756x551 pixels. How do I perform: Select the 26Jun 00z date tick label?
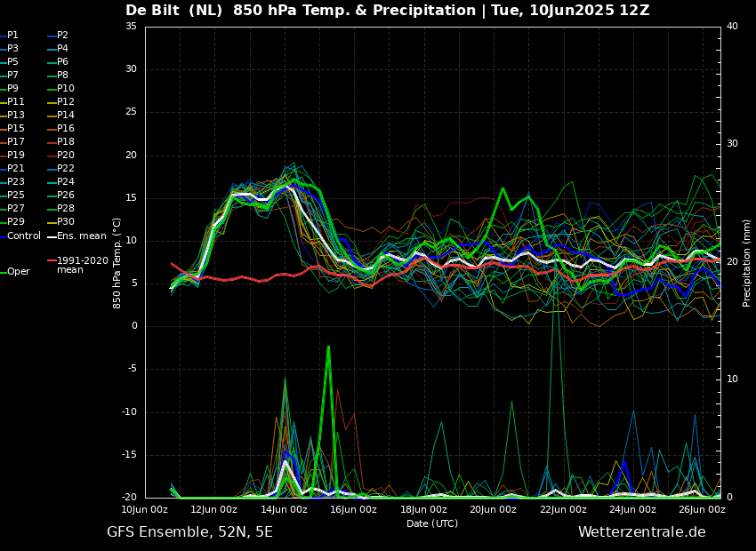(702, 510)
